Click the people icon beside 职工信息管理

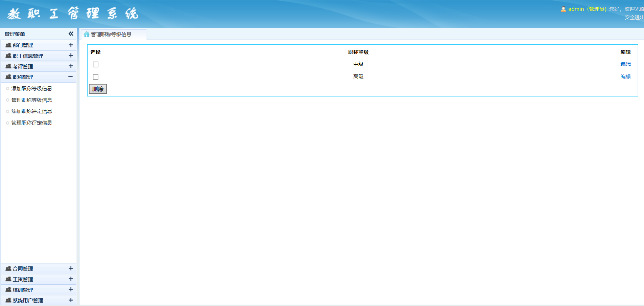[8, 56]
